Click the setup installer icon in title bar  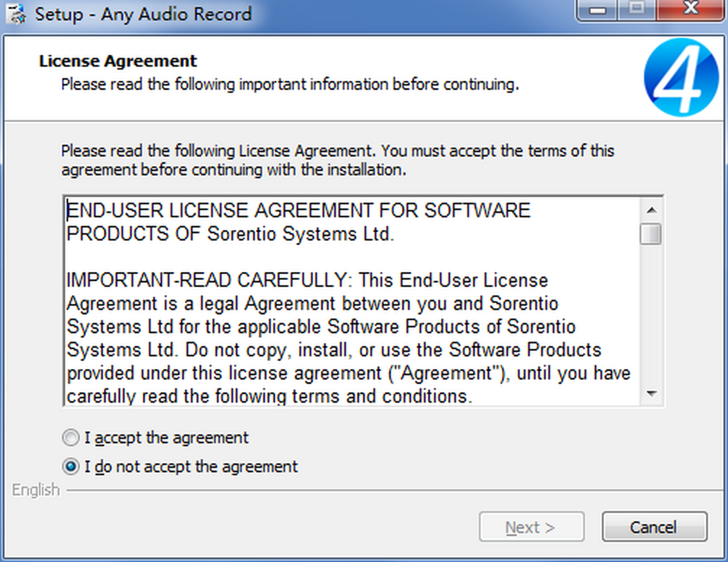(18, 15)
